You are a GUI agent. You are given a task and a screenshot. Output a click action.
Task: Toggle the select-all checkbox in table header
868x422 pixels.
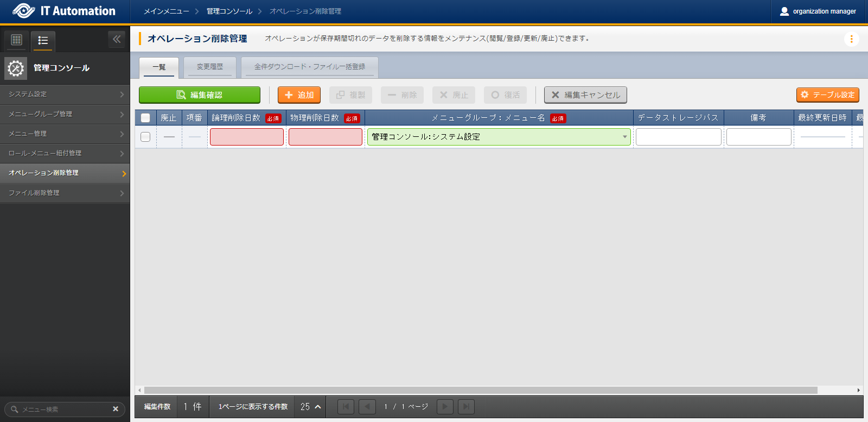point(145,118)
